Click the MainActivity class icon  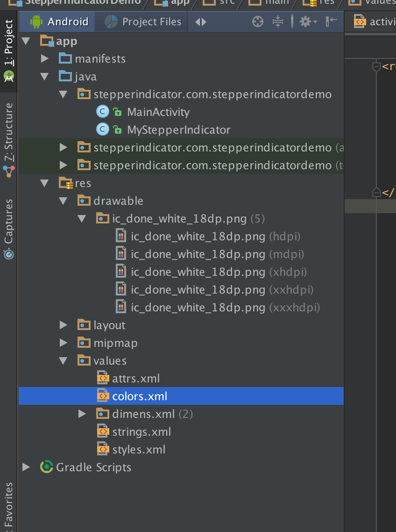tap(102, 112)
